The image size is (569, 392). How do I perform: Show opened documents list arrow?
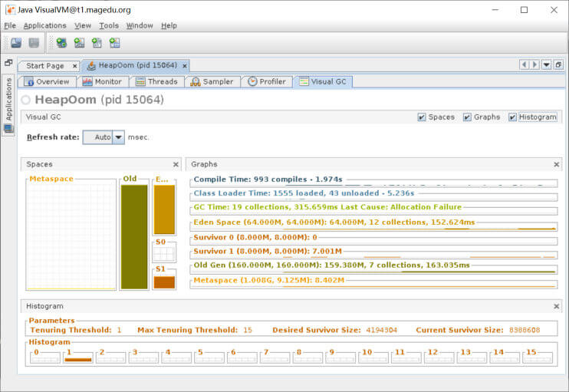[x=546, y=65]
